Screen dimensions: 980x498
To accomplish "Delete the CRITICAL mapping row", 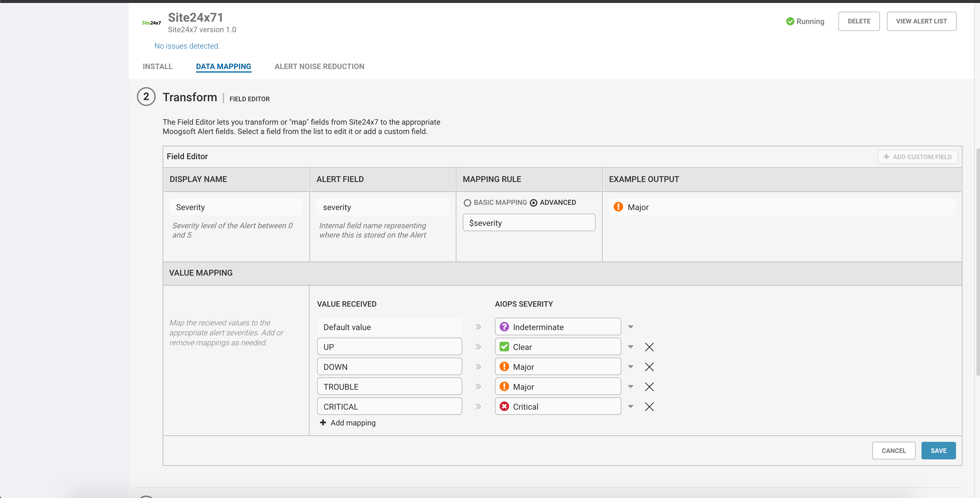I will (649, 407).
